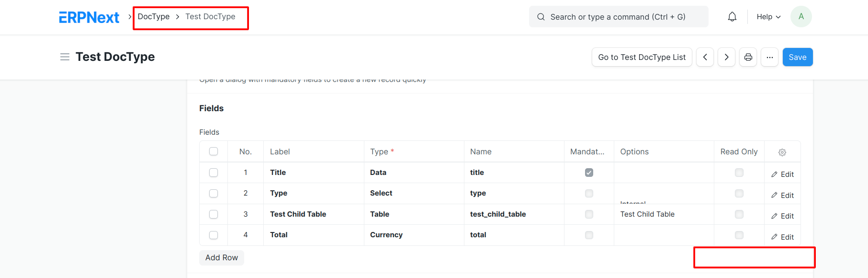Select all rows in the Fields table

click(214, 151)
